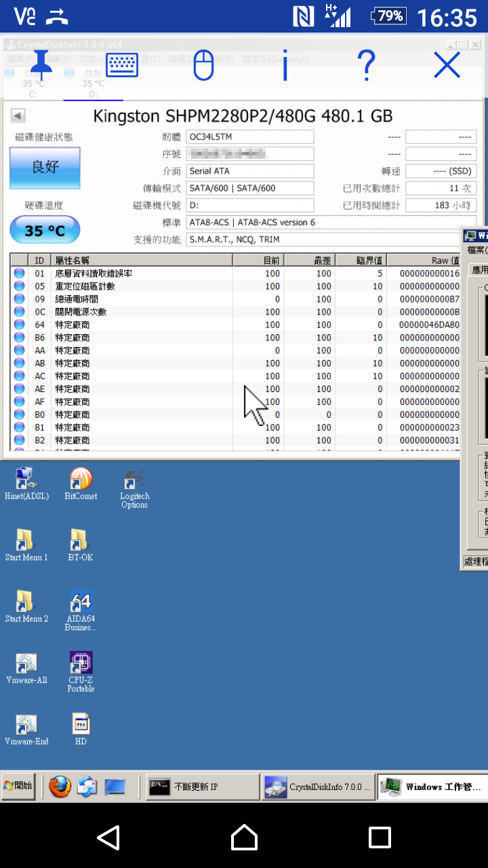Open the help question mark icon
Viewport: 488px width, 868px height.
pos(366,66)
